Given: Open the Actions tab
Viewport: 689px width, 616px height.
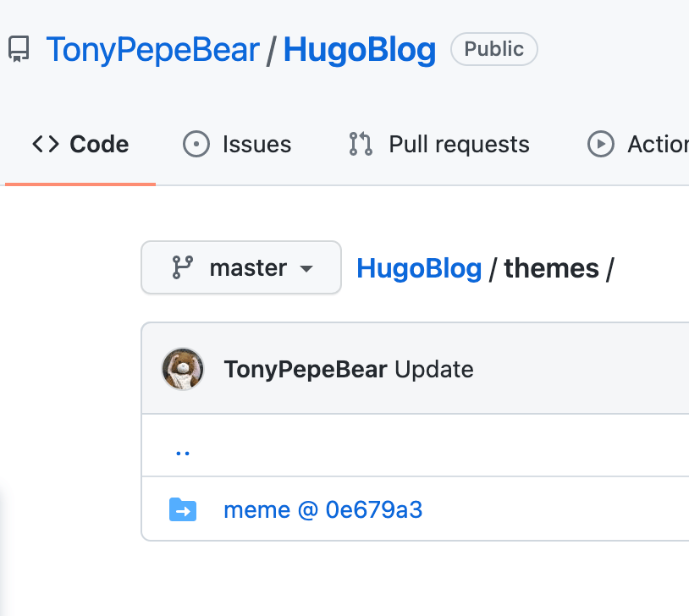Looking at the screenshot, I should (638, 144).
